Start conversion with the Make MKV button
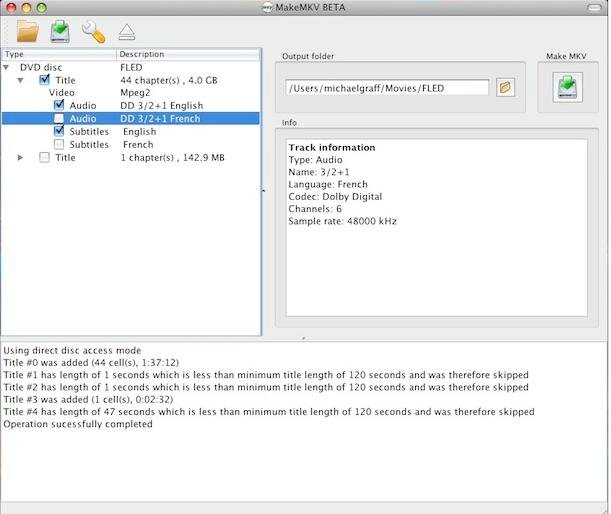The width and height of the screenshot is (611, 514). click(x=567, y=87)
